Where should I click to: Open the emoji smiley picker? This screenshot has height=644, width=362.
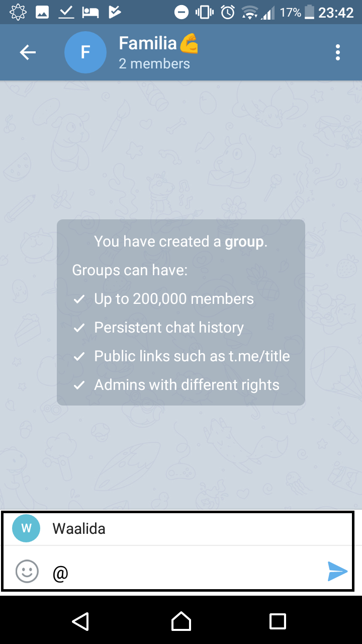click(27, 571)
